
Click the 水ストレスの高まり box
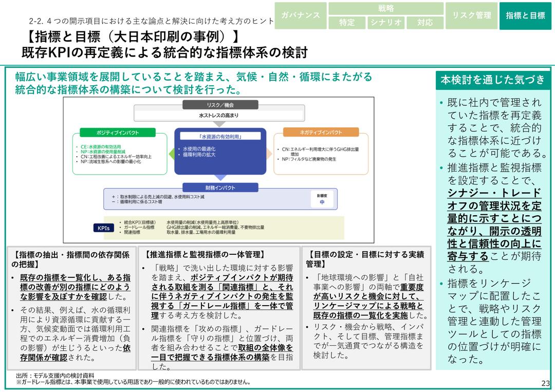219,115
